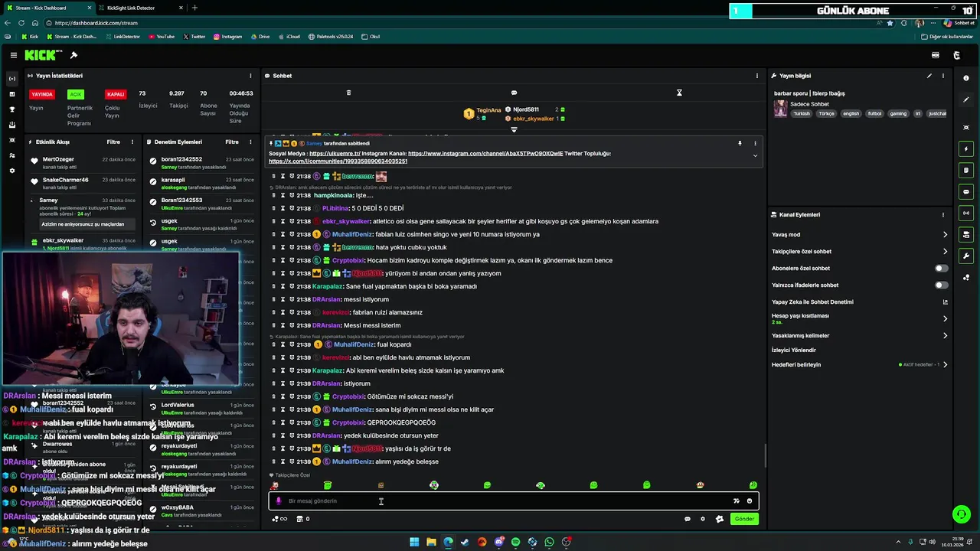Open the pinned message three-dot options
The image size is (980, 551).
(x=755, y=143)
